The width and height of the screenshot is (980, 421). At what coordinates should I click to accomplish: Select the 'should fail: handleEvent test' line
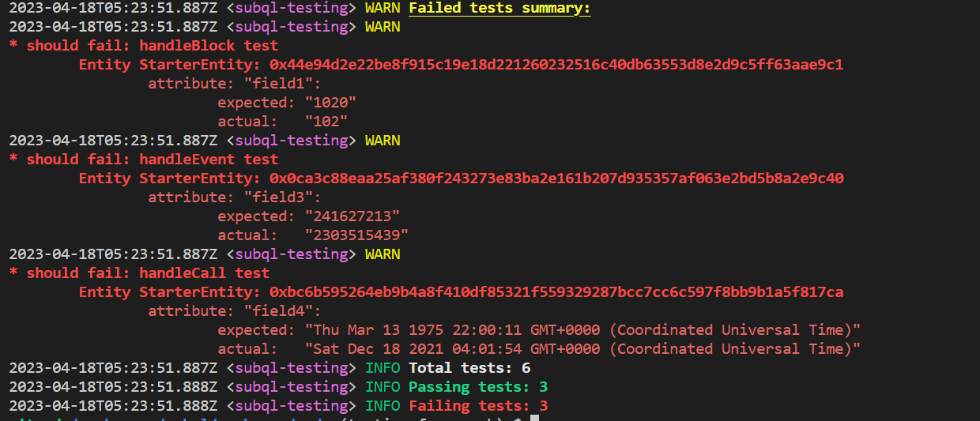pyautogui.click(x=143, y=160)
